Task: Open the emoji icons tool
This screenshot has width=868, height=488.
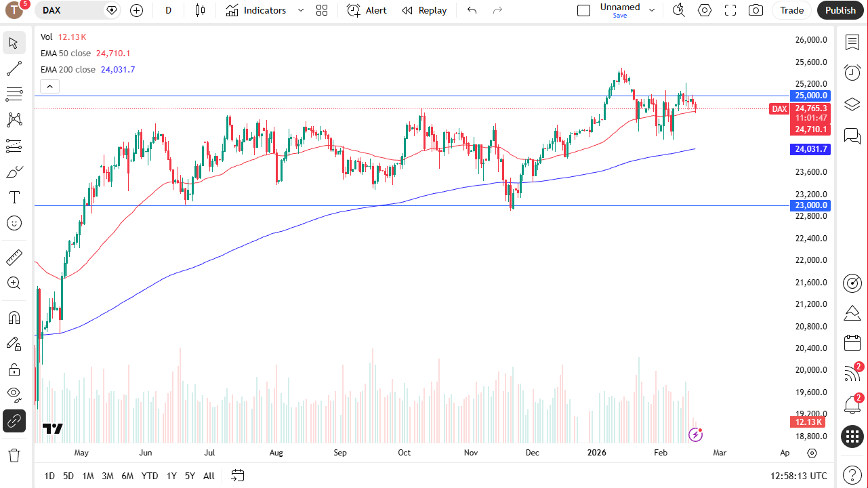Action: pyautogui.click(x=14, y=223)
